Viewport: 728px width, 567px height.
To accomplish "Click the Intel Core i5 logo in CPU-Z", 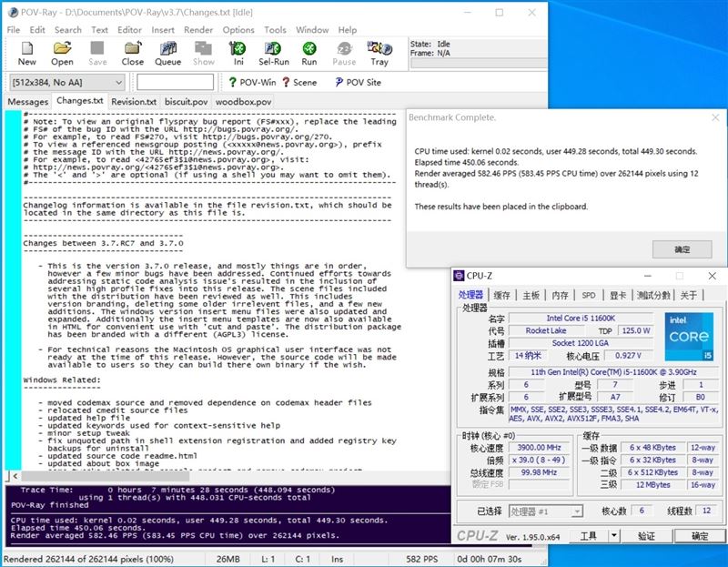I will [x=689, y=337].
